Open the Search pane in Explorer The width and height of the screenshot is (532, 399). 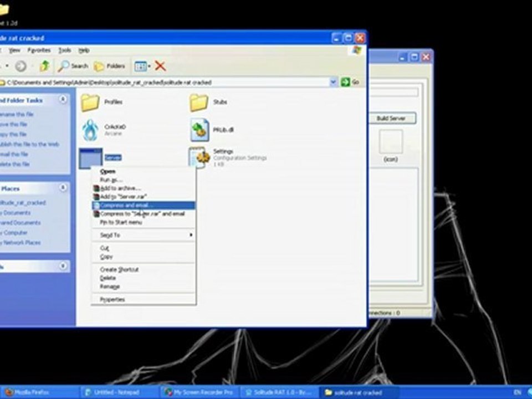(73, 66)
